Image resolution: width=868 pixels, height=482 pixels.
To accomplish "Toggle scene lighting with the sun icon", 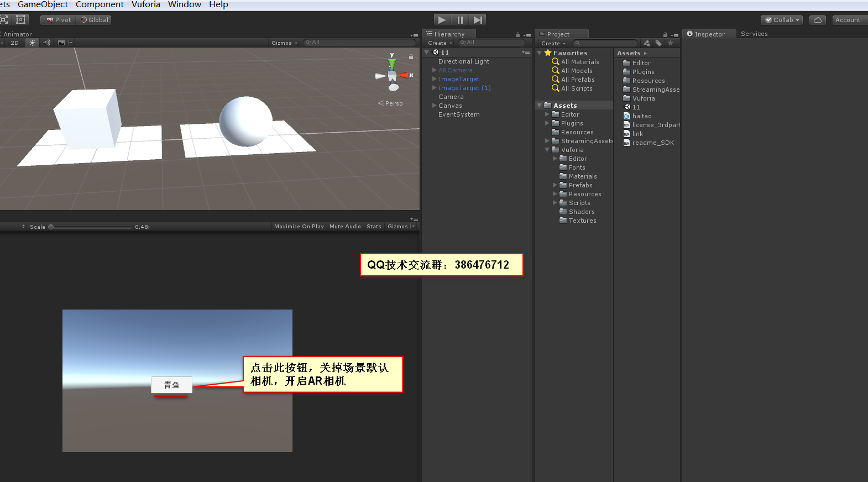I will tap(32, 43).
